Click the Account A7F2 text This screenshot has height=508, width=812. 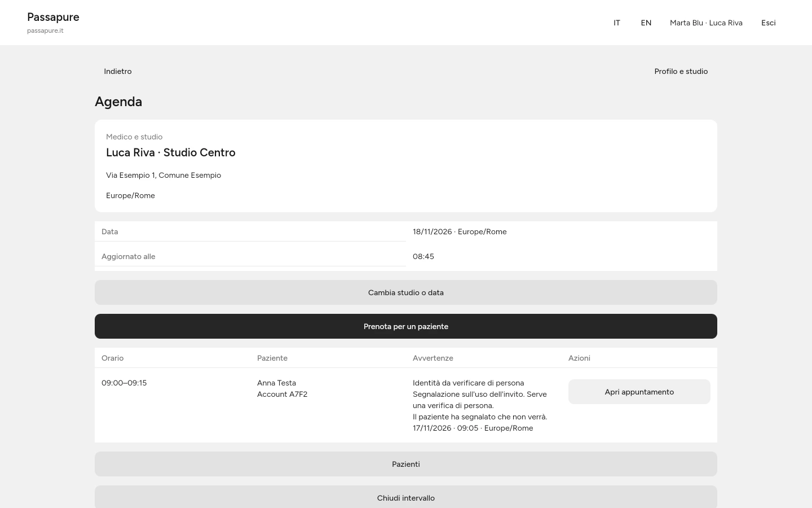click(282, 394)
